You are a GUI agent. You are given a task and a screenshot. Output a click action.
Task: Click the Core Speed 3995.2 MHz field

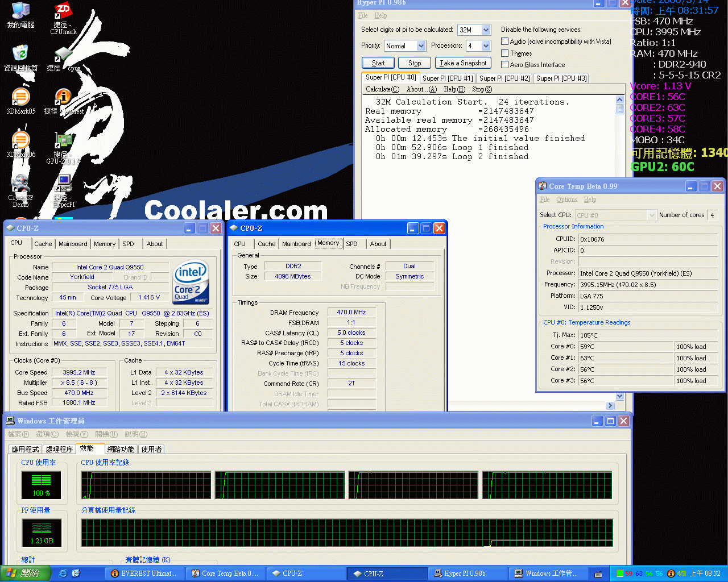pos(79,372)
